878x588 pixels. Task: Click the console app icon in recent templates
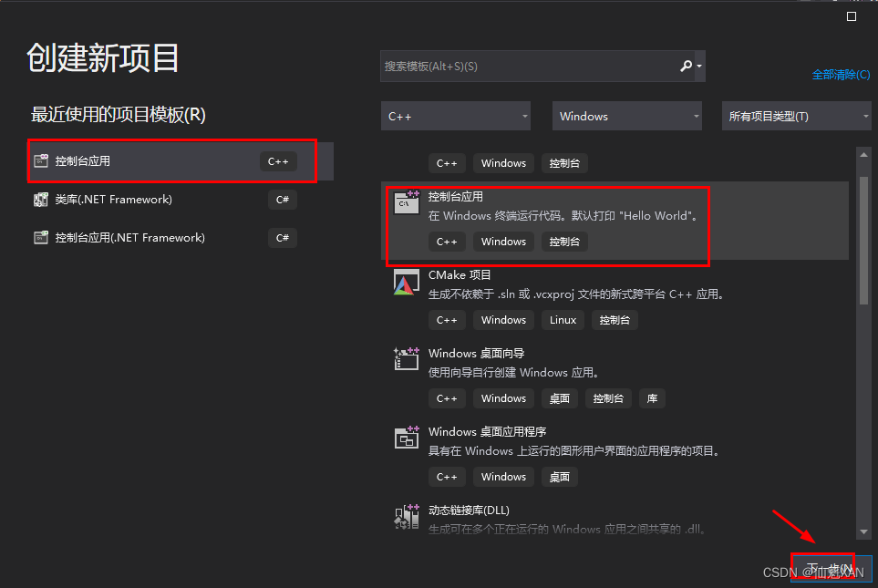(41, 161)
